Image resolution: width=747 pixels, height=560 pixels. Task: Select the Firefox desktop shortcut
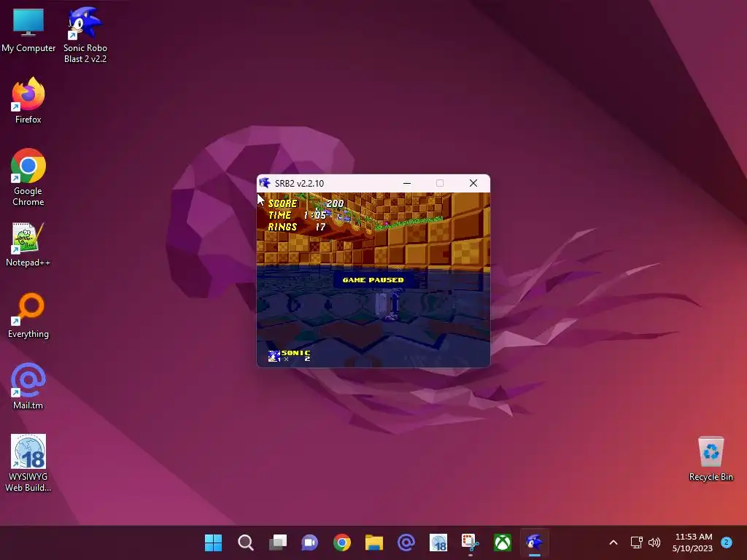point(28,101)
